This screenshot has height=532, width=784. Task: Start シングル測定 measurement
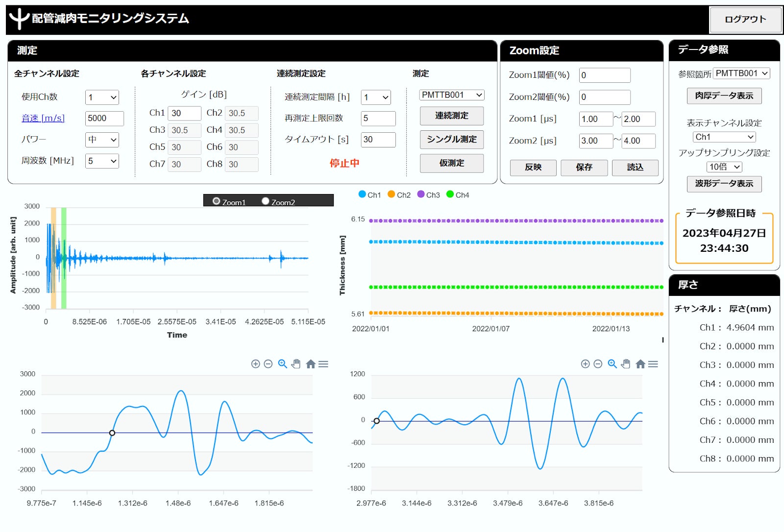coord(452,140)
